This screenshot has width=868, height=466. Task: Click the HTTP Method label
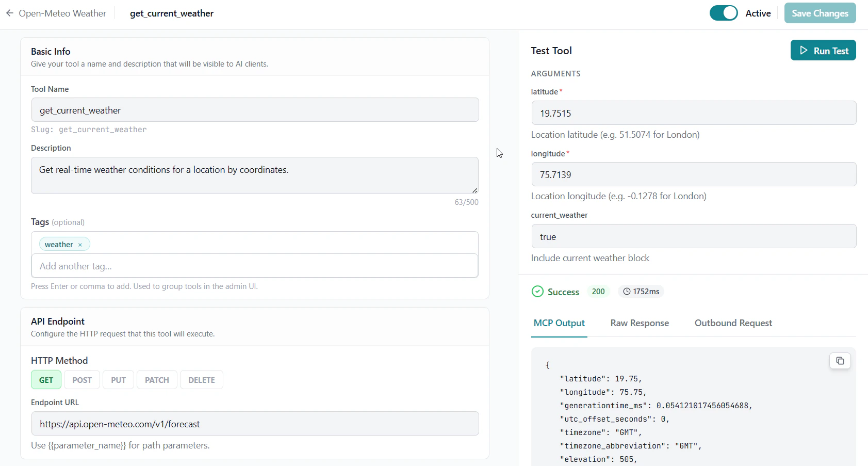pos(59,361)
